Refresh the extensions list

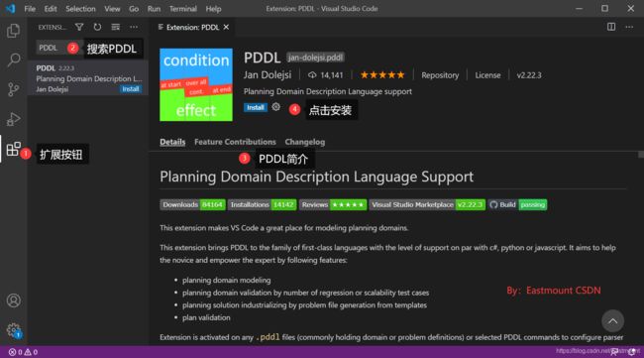coord(97,27)
